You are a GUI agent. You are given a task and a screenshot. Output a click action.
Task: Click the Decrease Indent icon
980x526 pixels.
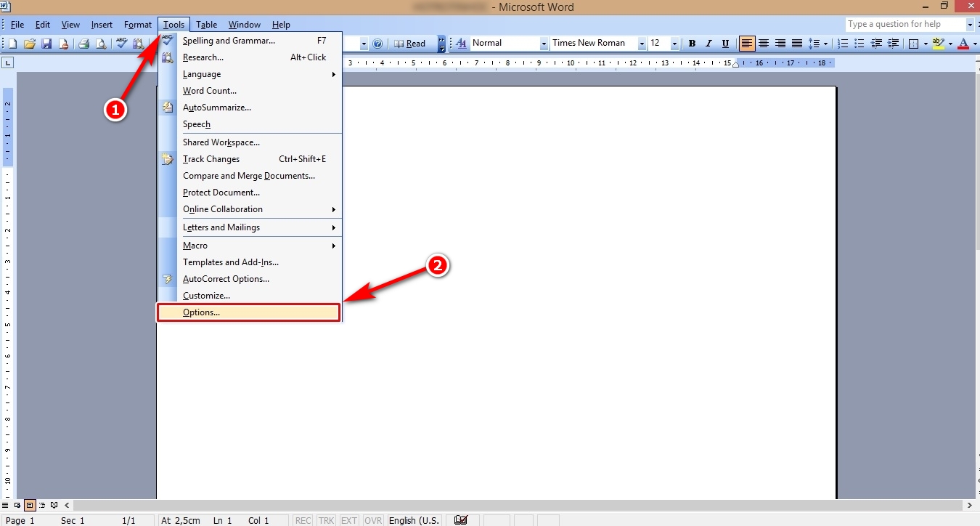click(x=877, y=44)
